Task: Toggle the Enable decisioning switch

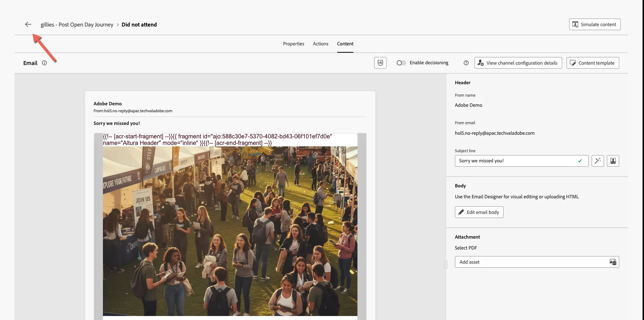Action: [x=401, y=63]
